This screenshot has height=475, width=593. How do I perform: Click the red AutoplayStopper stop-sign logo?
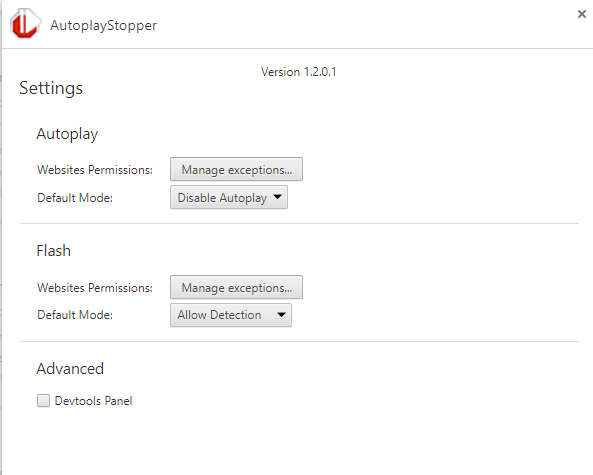pyautogui.click(x=25, y=24)
